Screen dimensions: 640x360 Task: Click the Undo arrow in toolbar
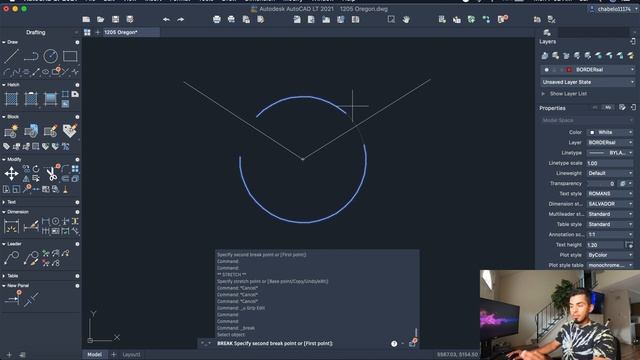point(166,20)
